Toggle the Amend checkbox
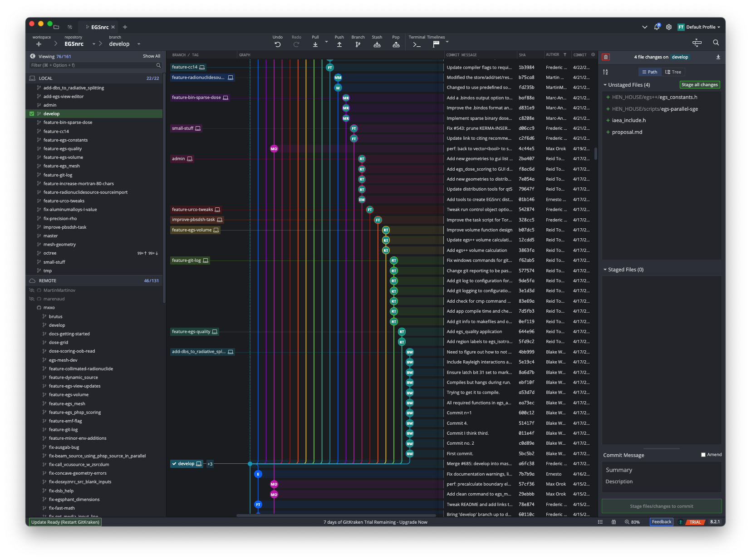 pos(703,455)
